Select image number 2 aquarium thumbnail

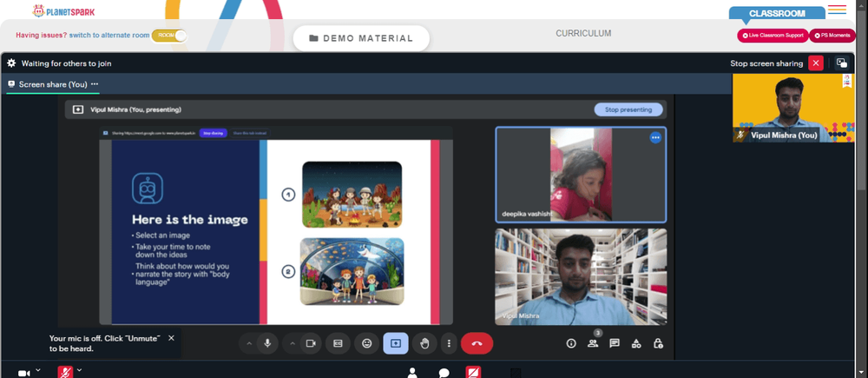tap(352, 272)
